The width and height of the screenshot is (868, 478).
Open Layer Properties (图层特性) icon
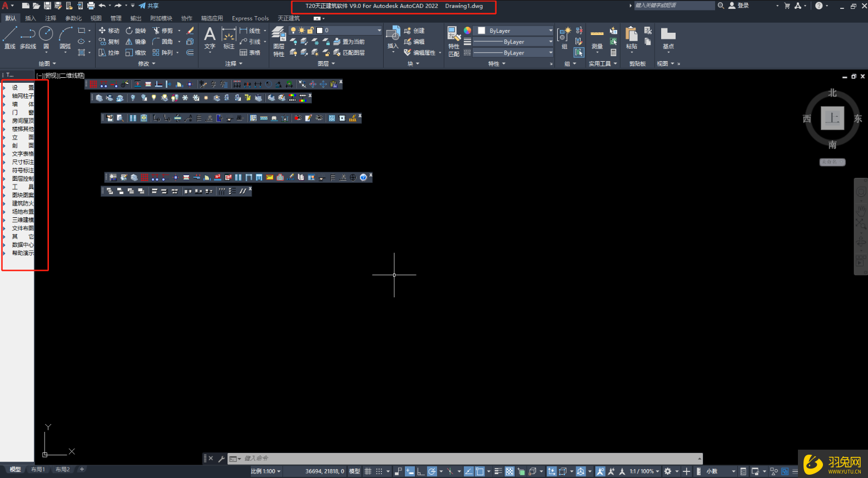[279, 39]
